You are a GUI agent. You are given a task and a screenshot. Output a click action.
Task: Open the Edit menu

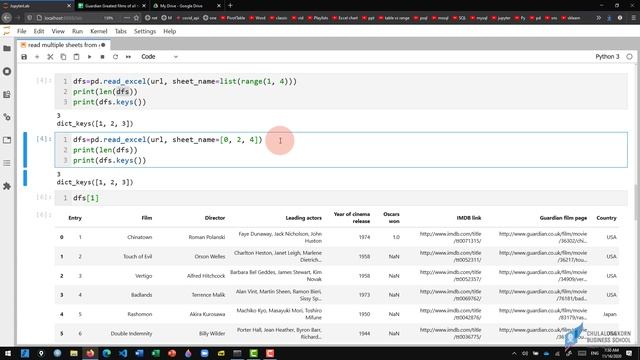point(39,31)
